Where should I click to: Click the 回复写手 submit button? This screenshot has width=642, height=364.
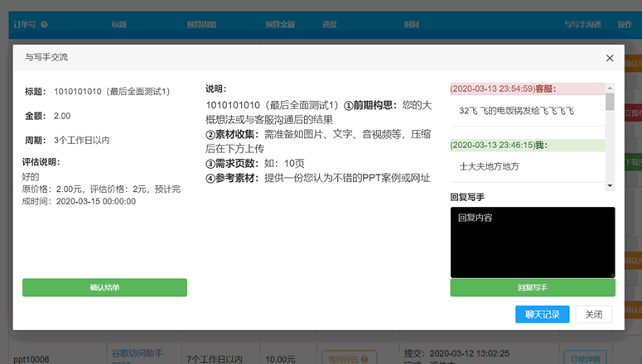(533, 288)
